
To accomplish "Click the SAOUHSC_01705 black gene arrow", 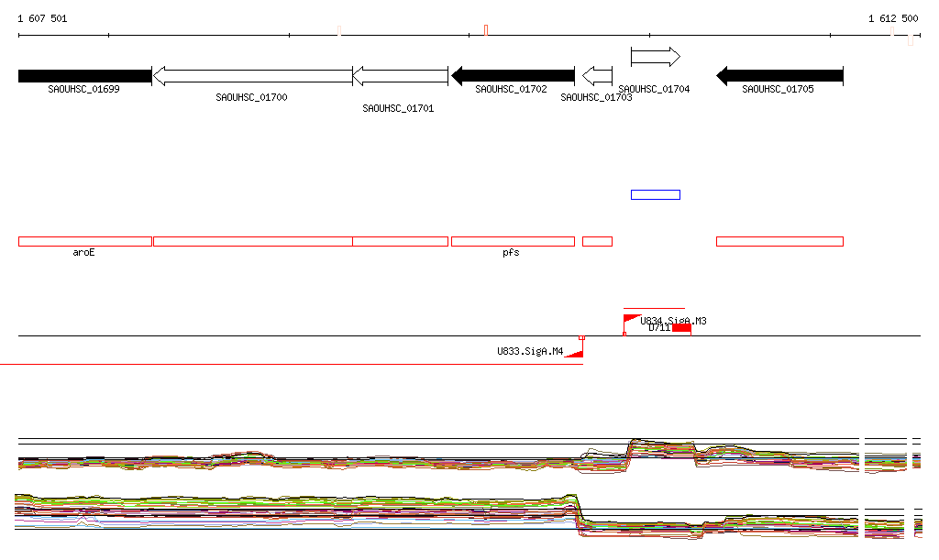I will (779, 76).
